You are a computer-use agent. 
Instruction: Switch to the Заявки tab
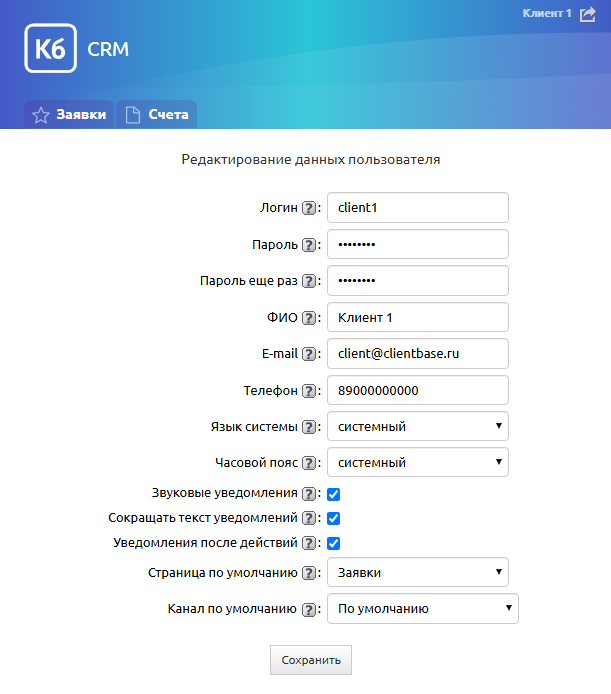(x=69, y=115)
